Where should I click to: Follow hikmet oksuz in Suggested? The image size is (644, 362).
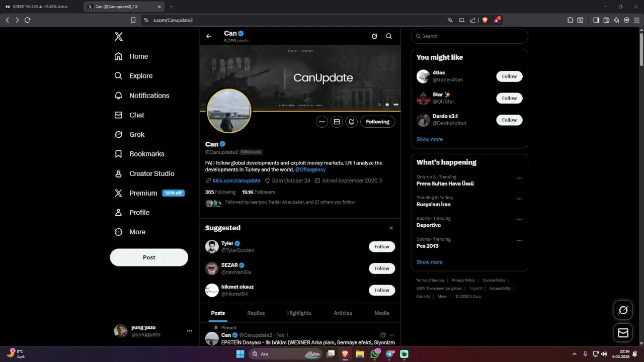[382, 290]
